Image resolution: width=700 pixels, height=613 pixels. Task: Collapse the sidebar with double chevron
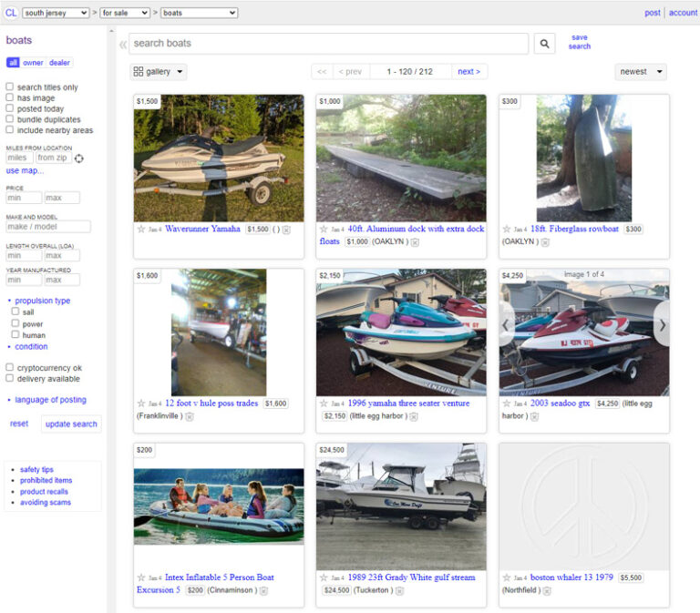tap(123, 44)
